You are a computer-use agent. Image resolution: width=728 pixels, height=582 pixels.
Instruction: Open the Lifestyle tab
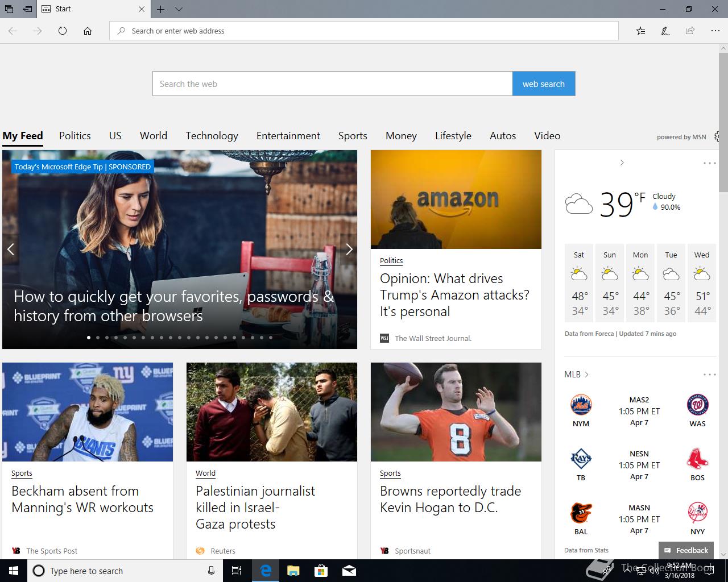453,135
